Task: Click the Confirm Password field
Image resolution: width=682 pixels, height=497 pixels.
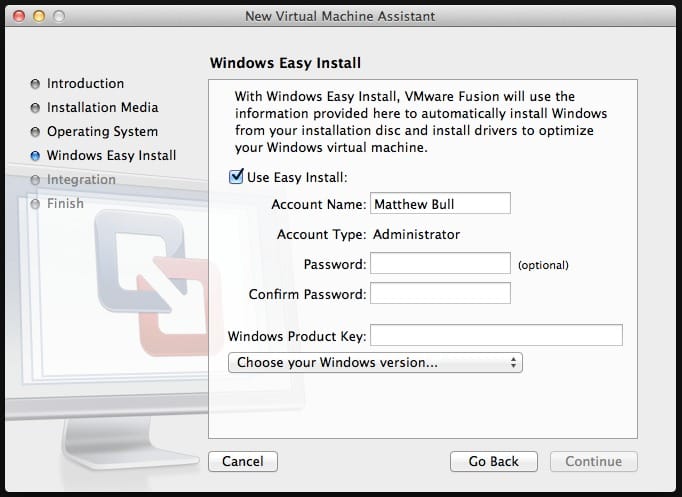Action: click(440, 293)
